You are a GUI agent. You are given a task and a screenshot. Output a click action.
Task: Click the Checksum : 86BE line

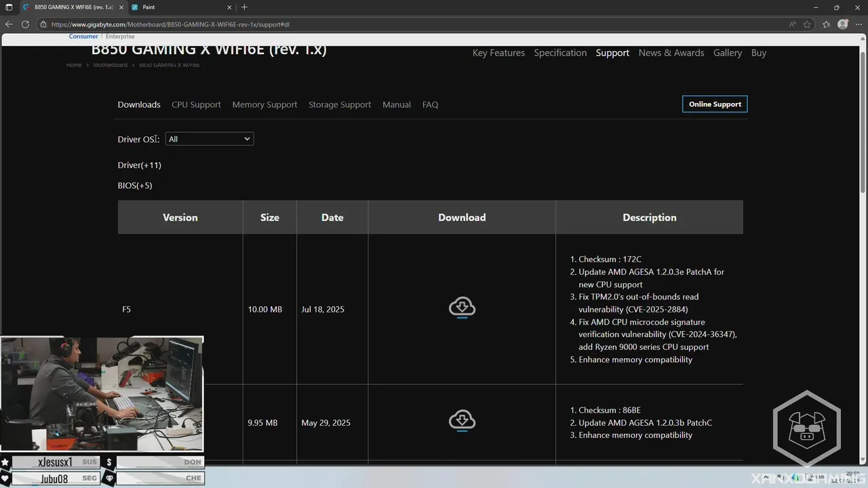tap(610, 410)
